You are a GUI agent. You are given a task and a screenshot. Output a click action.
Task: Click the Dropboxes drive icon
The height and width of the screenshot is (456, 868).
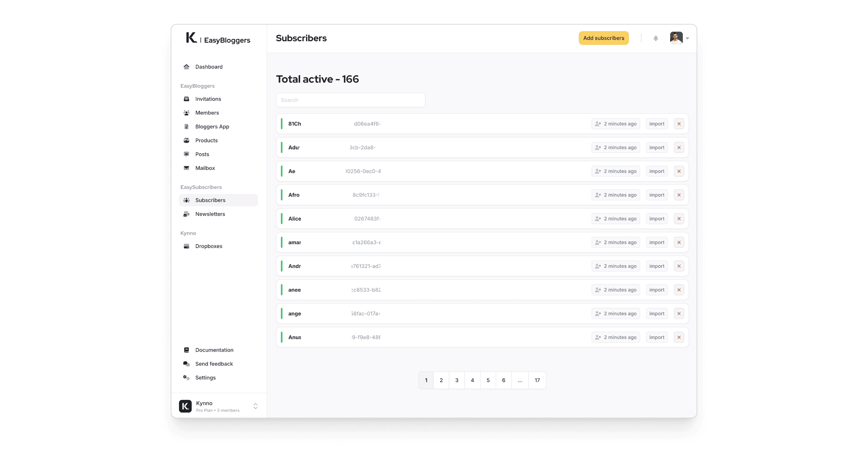(x=186, y=246)
